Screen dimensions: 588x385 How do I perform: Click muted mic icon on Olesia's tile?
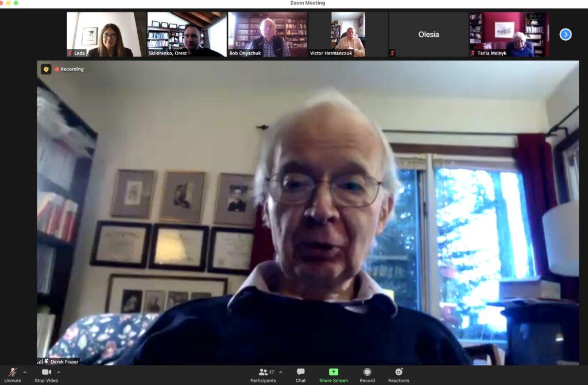click(393, 53)
